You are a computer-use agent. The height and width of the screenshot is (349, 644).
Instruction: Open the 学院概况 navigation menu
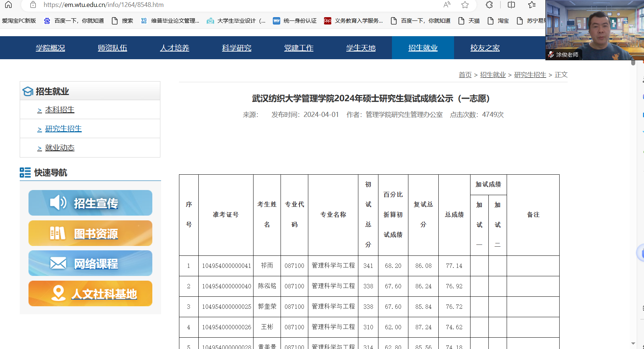[50, 48]
